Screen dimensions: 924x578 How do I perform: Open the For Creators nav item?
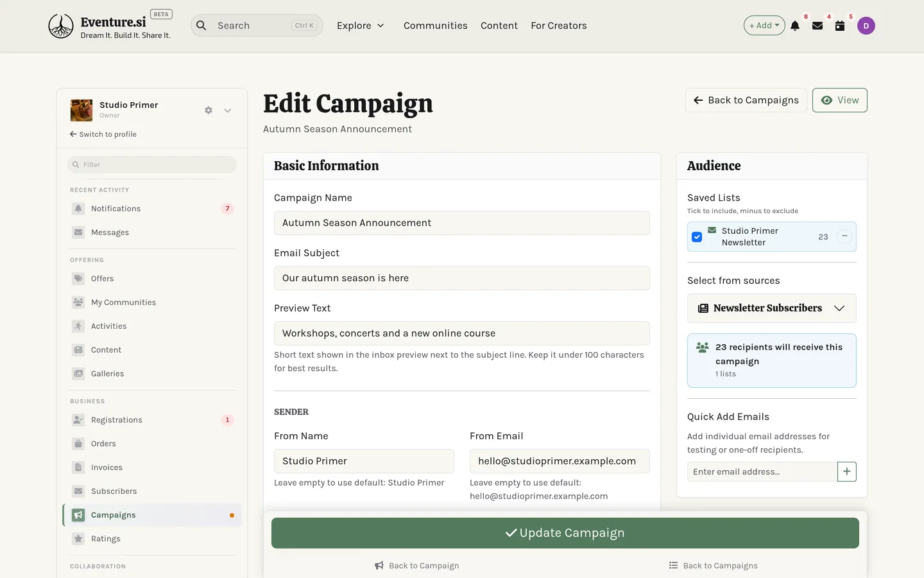point(559,26)
